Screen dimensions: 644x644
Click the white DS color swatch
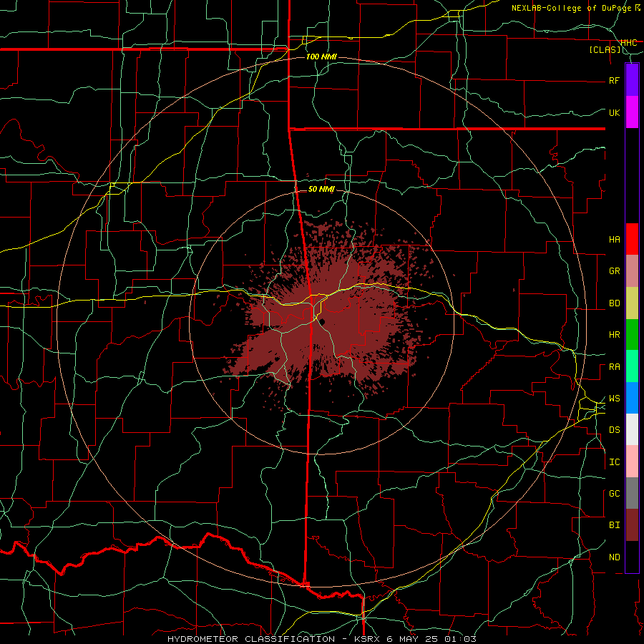[x=632, y=429]
